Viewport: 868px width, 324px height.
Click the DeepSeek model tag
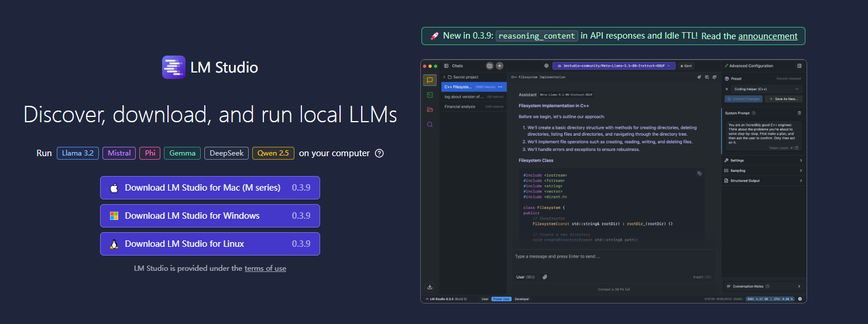coord(227,153)
